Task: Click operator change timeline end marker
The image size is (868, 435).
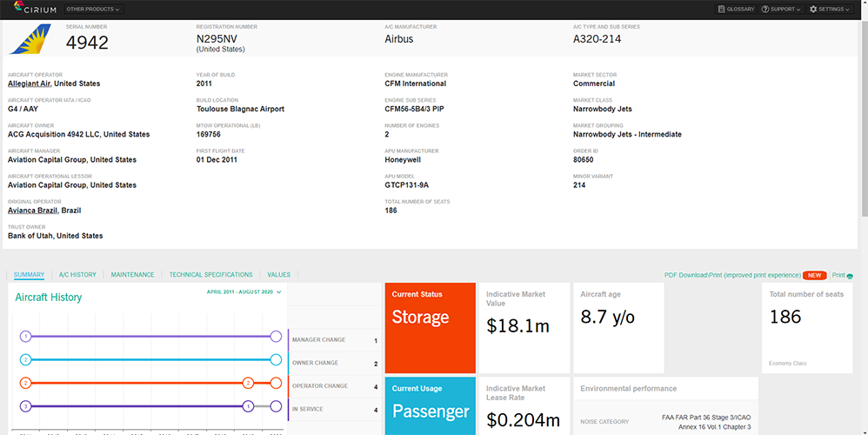Action: [276, 383]
